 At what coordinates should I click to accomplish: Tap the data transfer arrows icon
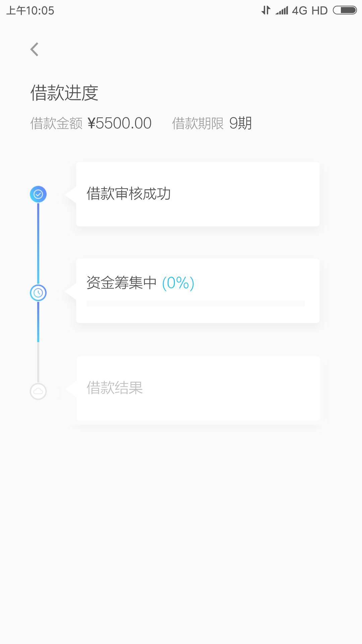(x=266, y=10)
